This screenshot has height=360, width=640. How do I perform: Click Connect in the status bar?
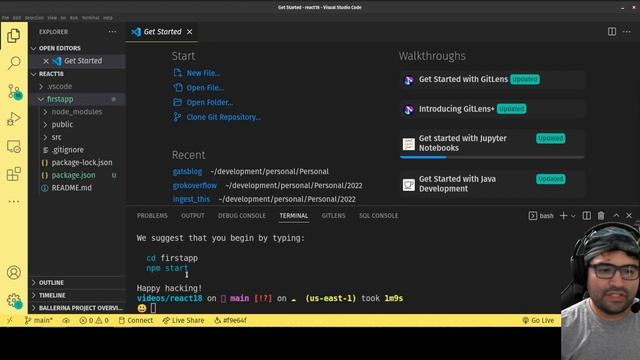(x=136, y=320)
